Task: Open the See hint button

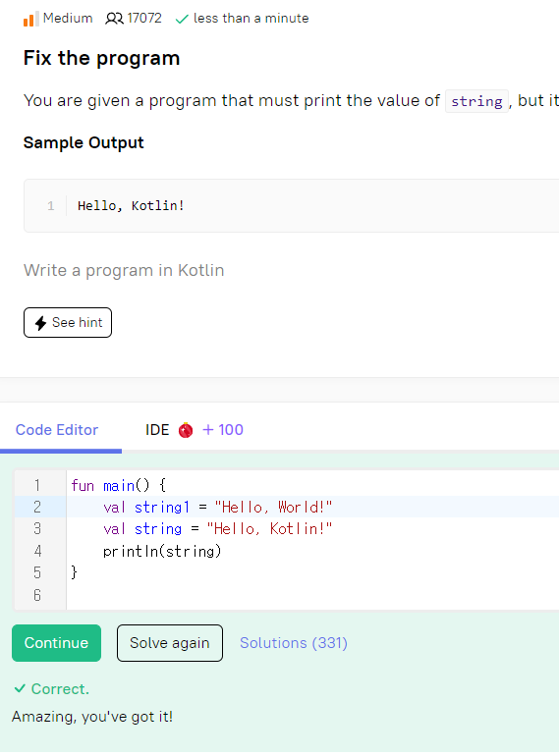Action: coord(68,323)
